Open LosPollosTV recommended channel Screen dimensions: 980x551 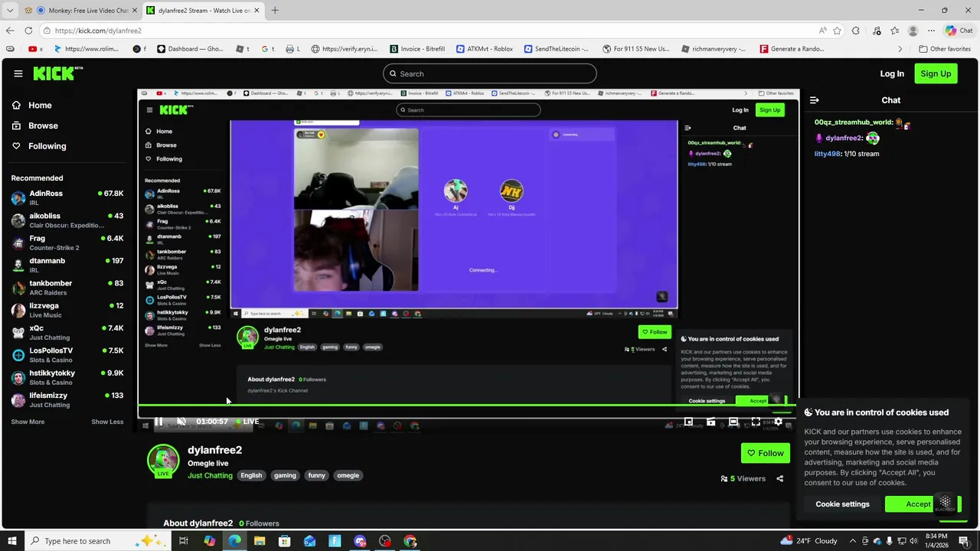coord(67,355)
